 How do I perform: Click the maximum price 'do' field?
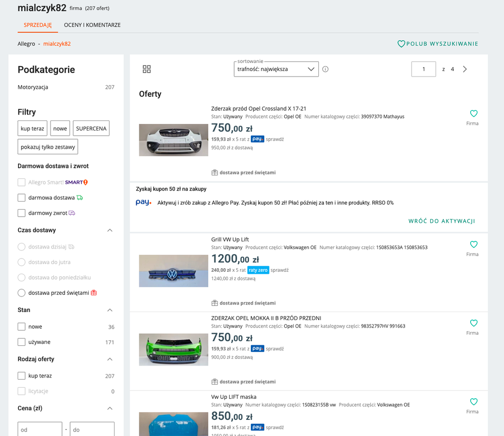(92, 429)
